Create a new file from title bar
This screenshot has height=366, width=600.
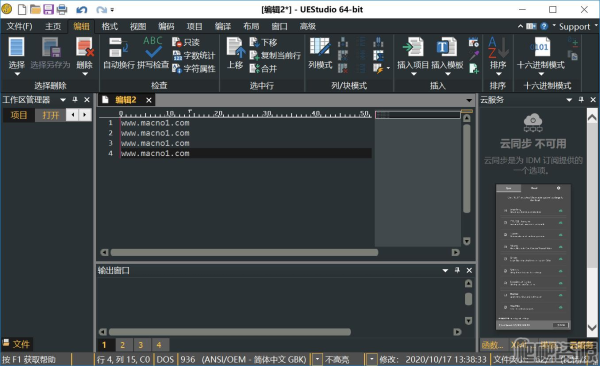pos(22,9)
